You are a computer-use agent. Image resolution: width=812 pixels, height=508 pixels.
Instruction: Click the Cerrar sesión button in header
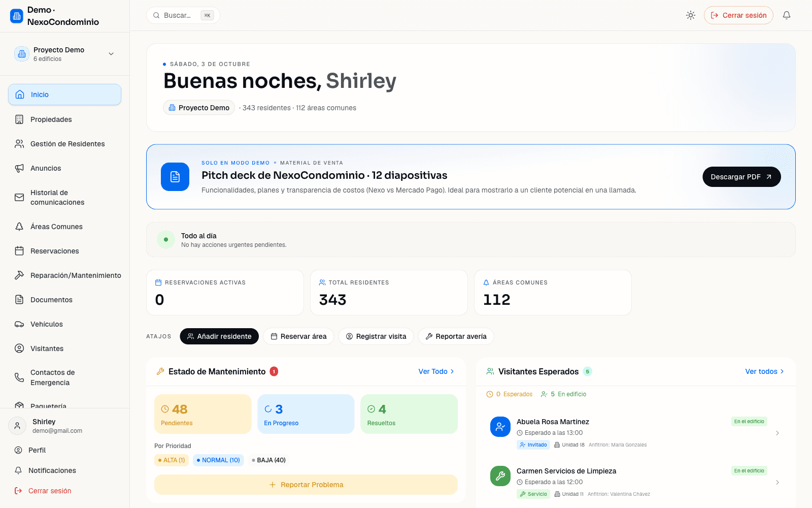[738, 15]
